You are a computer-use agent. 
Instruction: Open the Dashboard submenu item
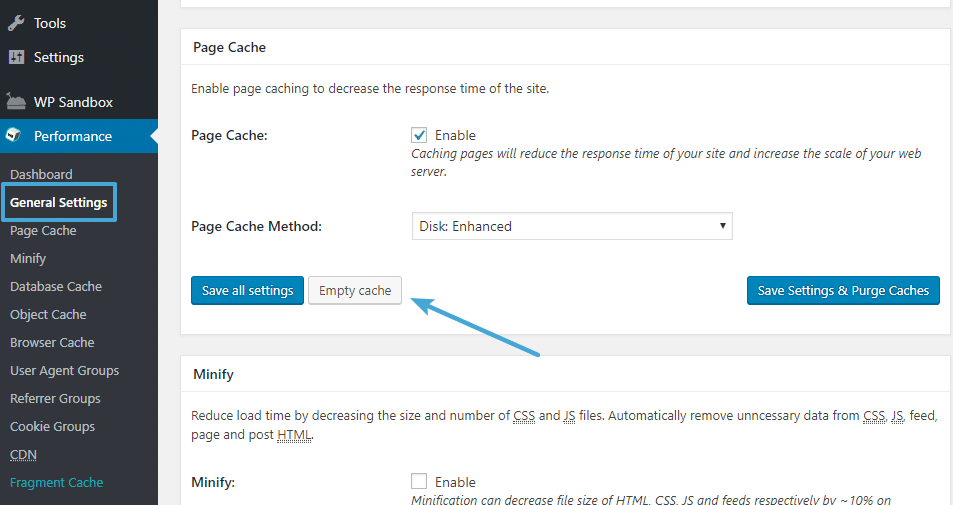click(41, 174)
